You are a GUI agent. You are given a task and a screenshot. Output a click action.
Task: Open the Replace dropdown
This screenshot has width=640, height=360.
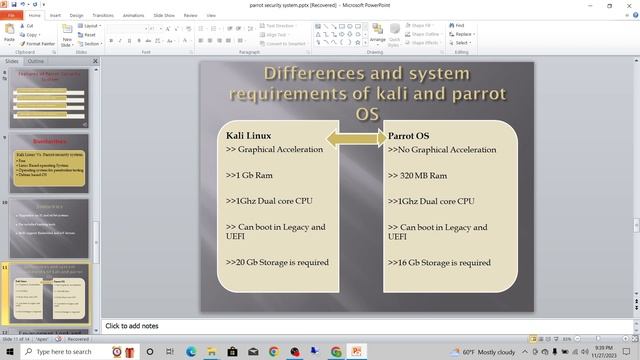point(462,34)
